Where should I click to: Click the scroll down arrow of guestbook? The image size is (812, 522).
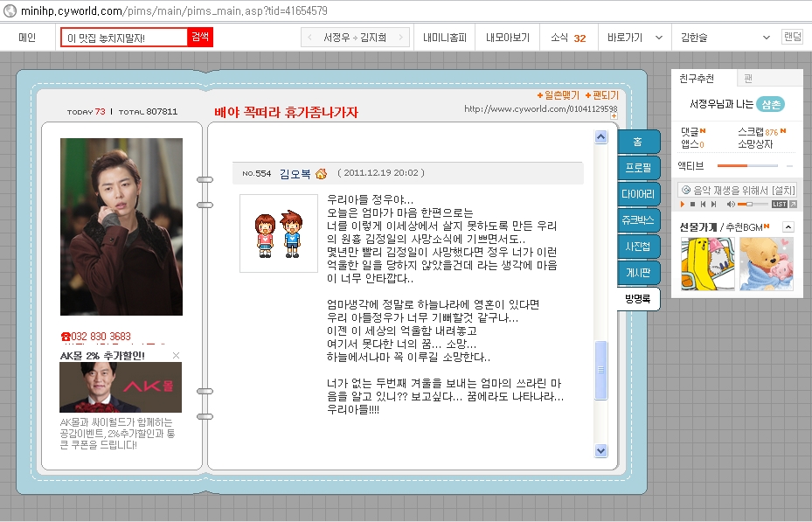pyautogui.click(x=600, y=450)
